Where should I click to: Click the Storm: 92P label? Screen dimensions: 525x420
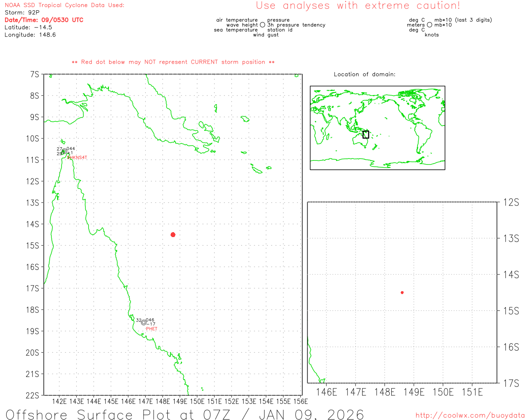click(x=22, y=12)
